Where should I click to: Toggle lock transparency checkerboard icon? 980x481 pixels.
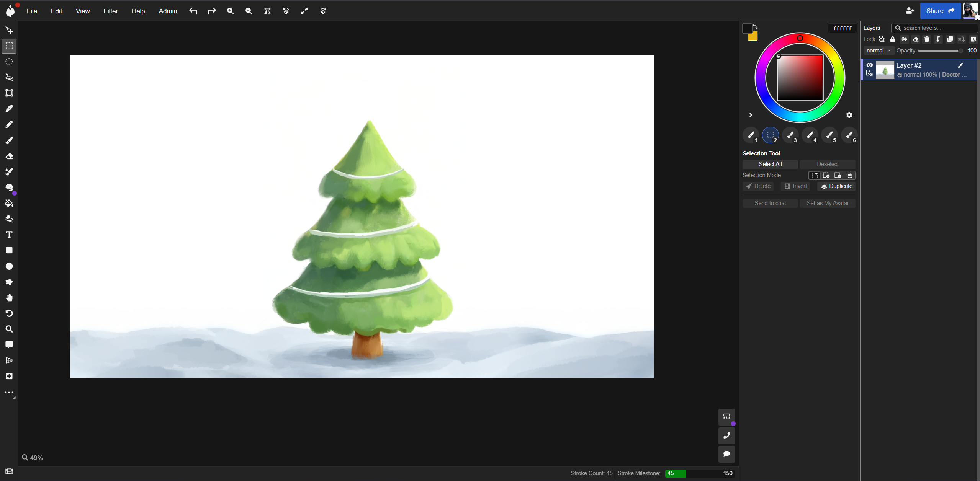[x=882, y=39]
